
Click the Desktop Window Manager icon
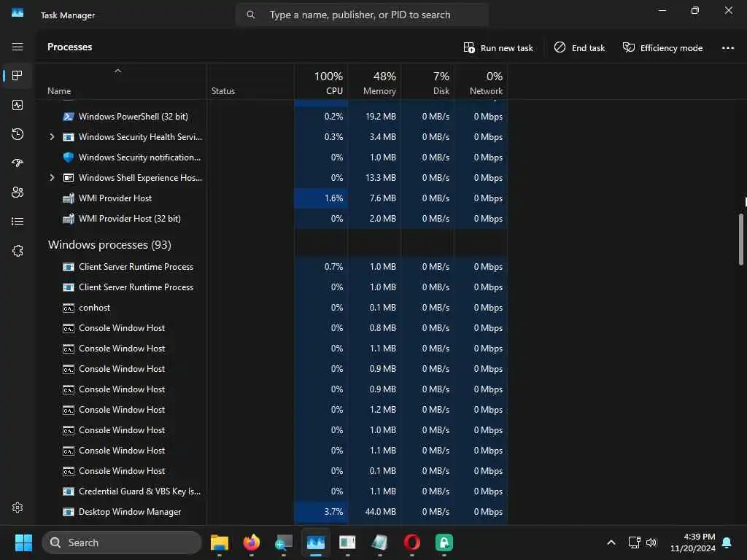point(69,512)
